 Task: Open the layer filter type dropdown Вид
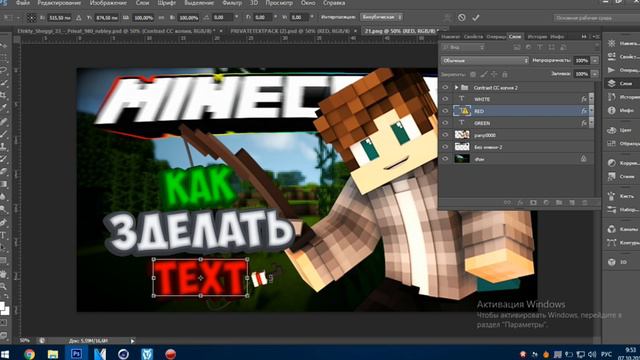coord(463,47)
